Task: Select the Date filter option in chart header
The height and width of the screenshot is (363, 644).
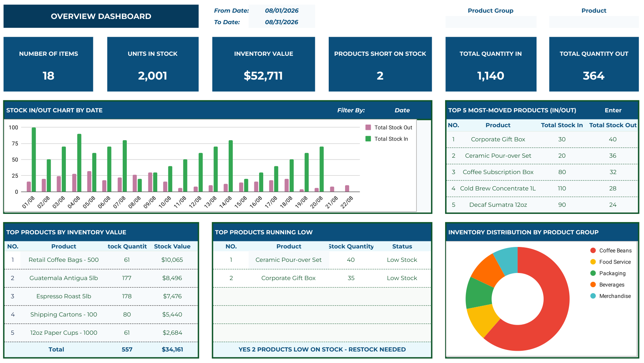Action: pos(402,110)
